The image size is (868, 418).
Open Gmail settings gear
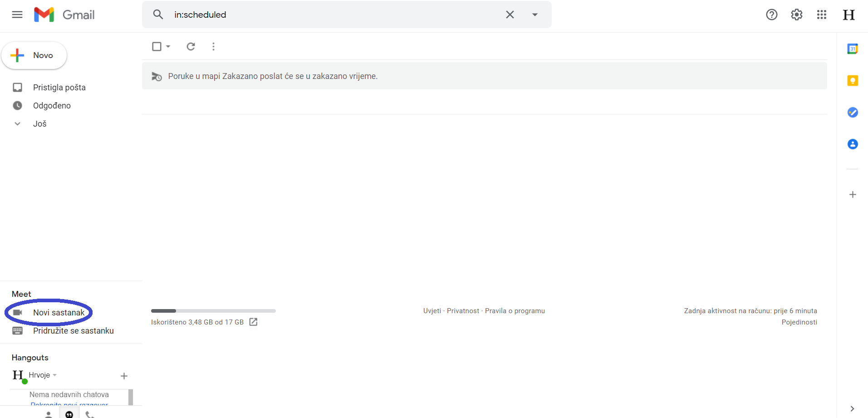point(796,14)
